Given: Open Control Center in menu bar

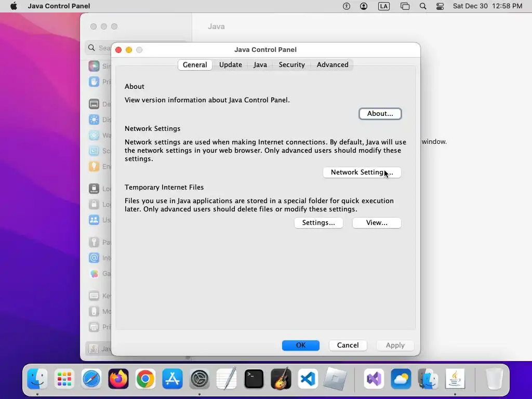Looking at the screenshot, I should 440,6.
